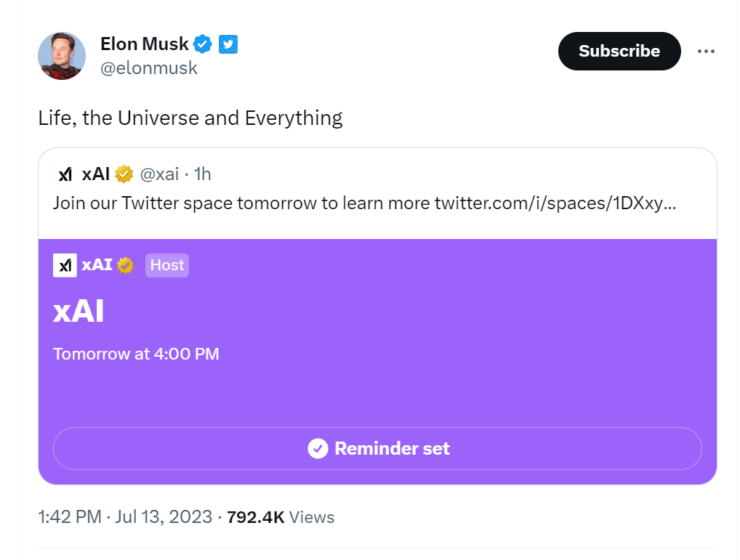The height and width of the screenshot is (560, 740).
Task: Click the profile avatar photo
Action: click(62, 56)
